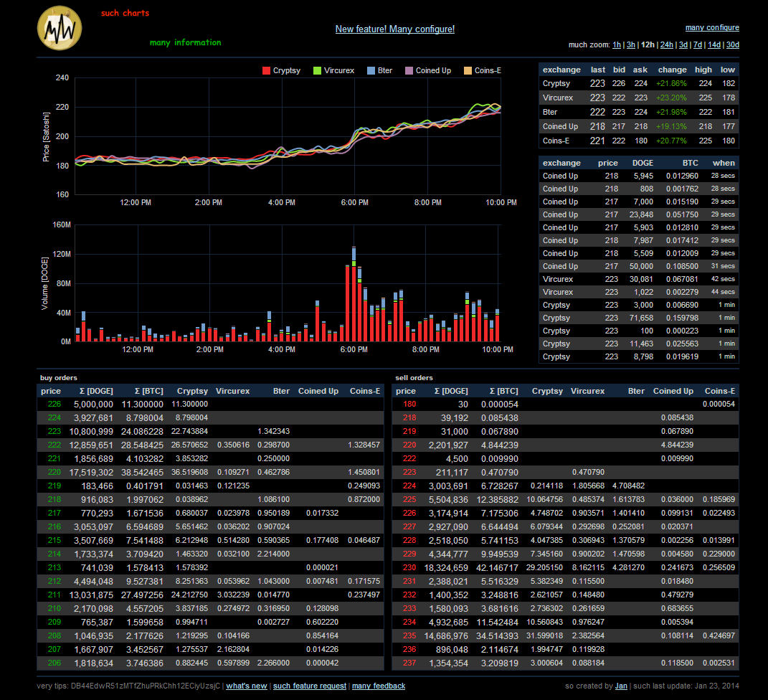Viewport: 768px width, 700px height.
Task: Open such feature request link
Action: [310, 686]
